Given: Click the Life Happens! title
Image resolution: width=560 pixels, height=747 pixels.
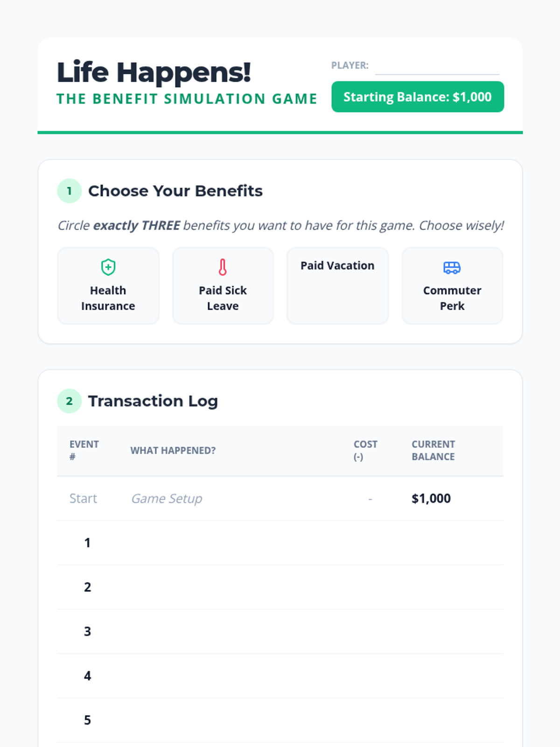Looking at the screenshot, I should (154, 72).
